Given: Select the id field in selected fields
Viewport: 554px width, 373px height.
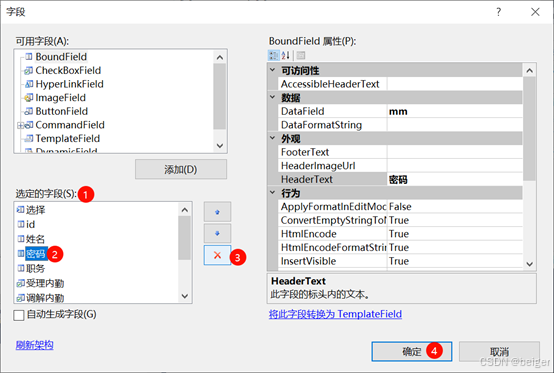Looking at the screenshot, I should pos(30,224).
